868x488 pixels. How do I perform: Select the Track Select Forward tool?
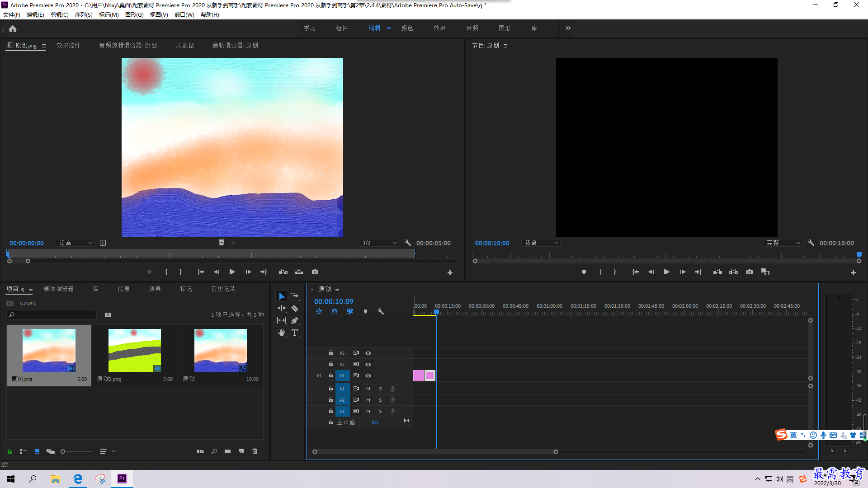click(295, 296)
